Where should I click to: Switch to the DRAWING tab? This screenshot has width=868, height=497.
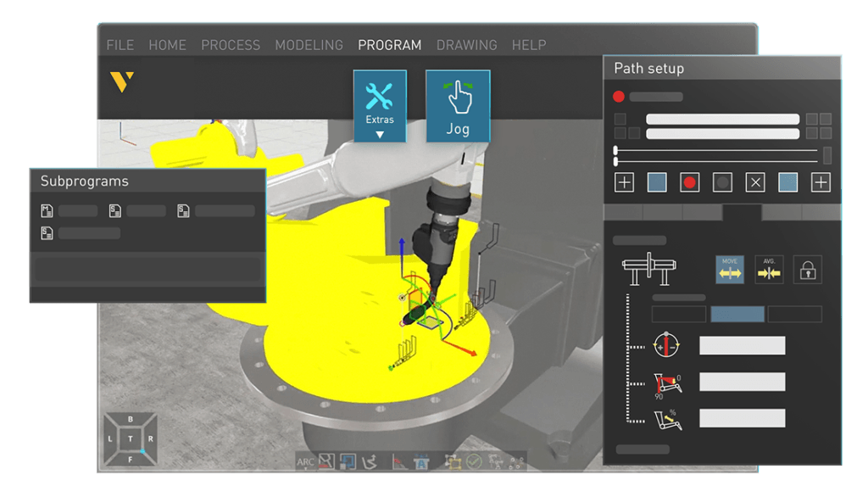click(467, 45)
